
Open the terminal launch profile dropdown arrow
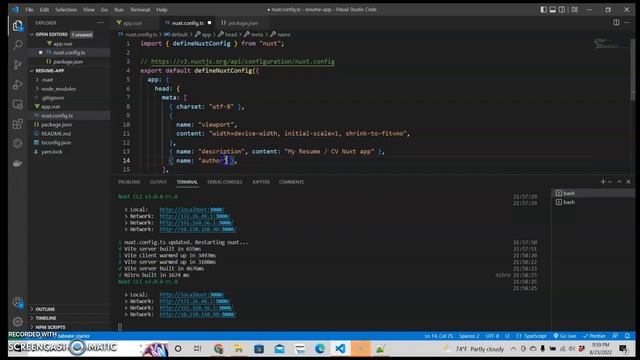(x=610, y=182)
